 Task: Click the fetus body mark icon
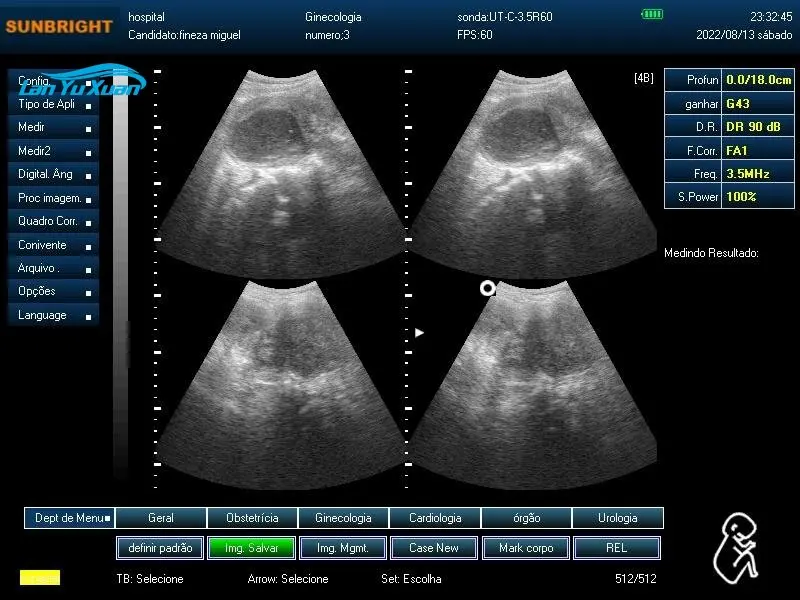coord(736,548)
